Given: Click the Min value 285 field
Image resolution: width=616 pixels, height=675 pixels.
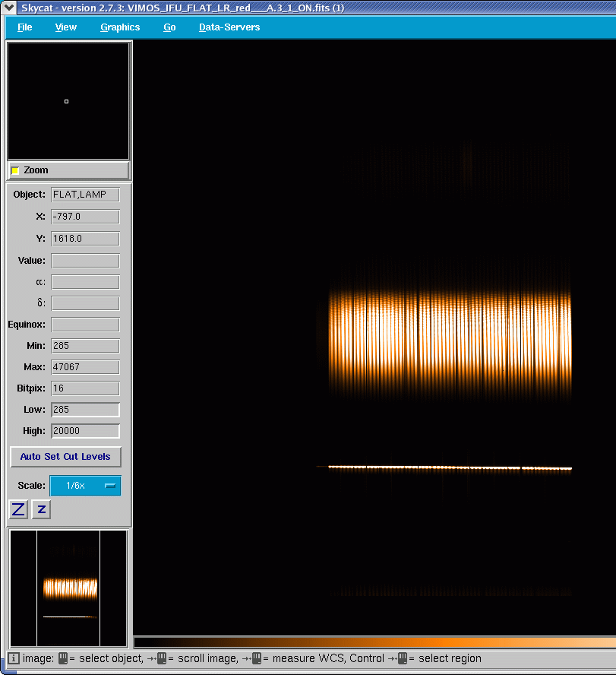Looking at the screenshot, I should pos(85,346).
